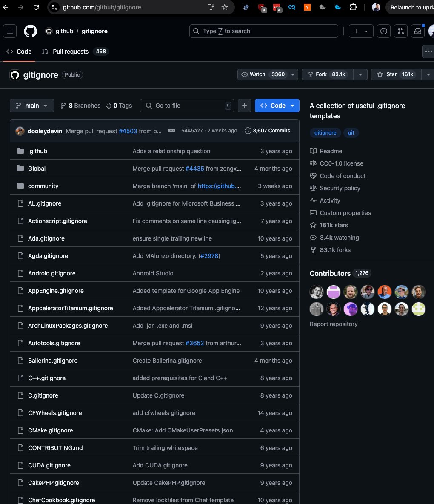
Task: Star the gitignore repository
Action: [396, 74]
